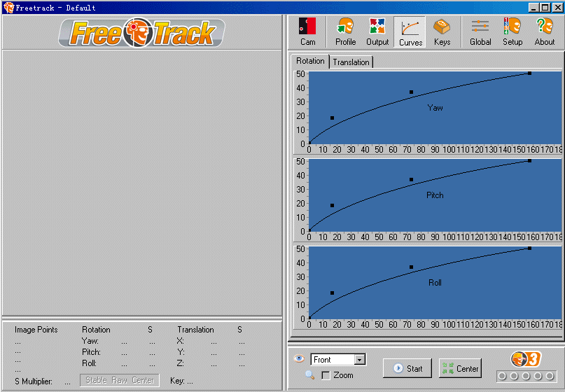
Task: Click the Pitch: readout label
Action: 91,352
